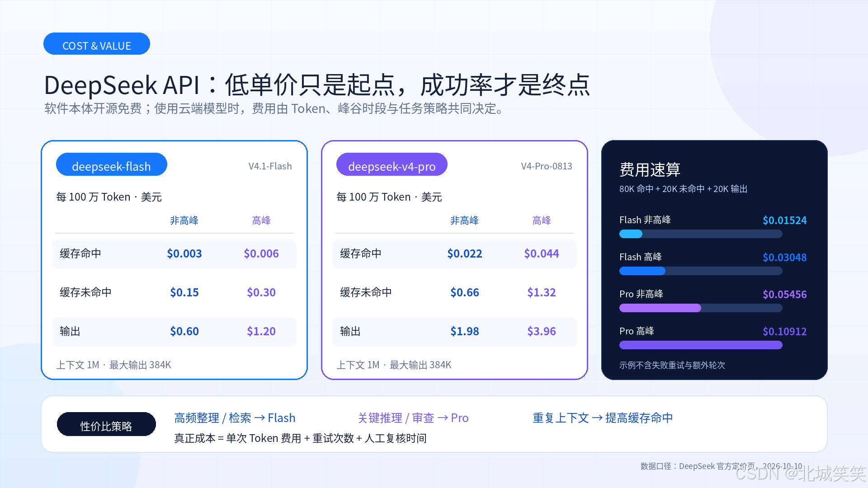Screen dimensions: 868x488
Task: Click the 费用速算 panel heading
Action: 650,169
